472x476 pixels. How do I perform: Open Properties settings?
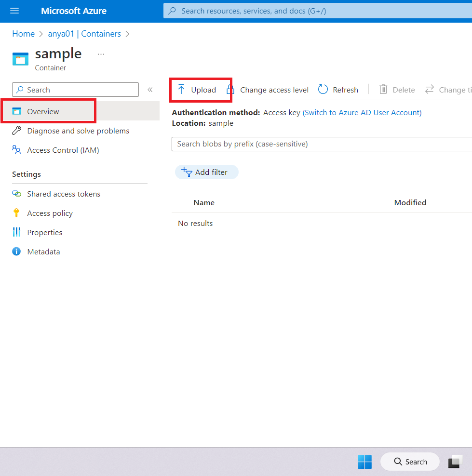click(45, 232)
